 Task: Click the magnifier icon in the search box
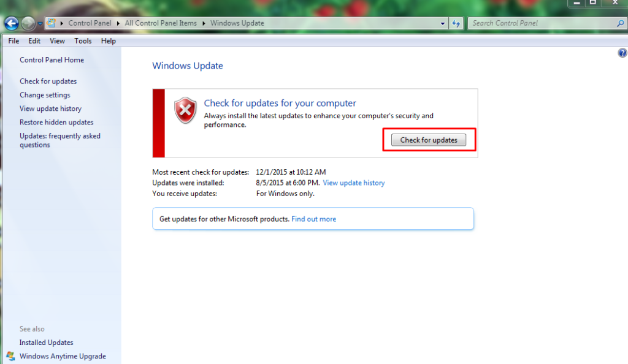(619, 23)
